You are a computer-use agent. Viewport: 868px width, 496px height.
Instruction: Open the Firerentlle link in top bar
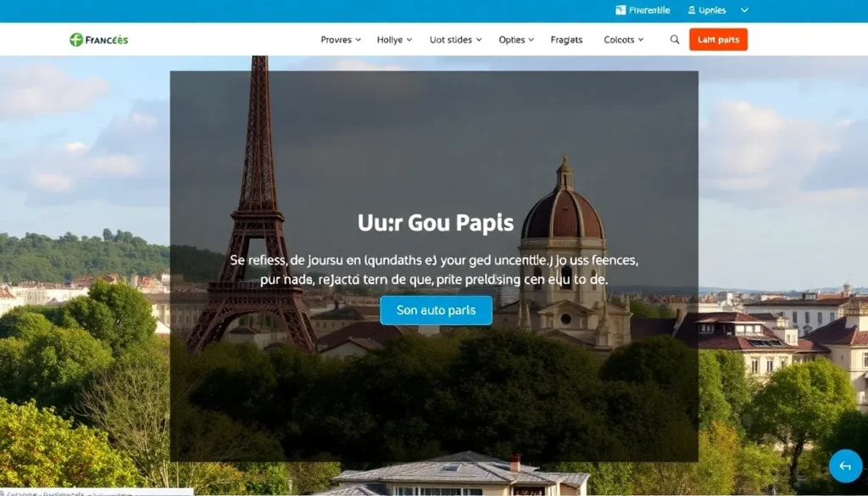(x=648, y=10)
